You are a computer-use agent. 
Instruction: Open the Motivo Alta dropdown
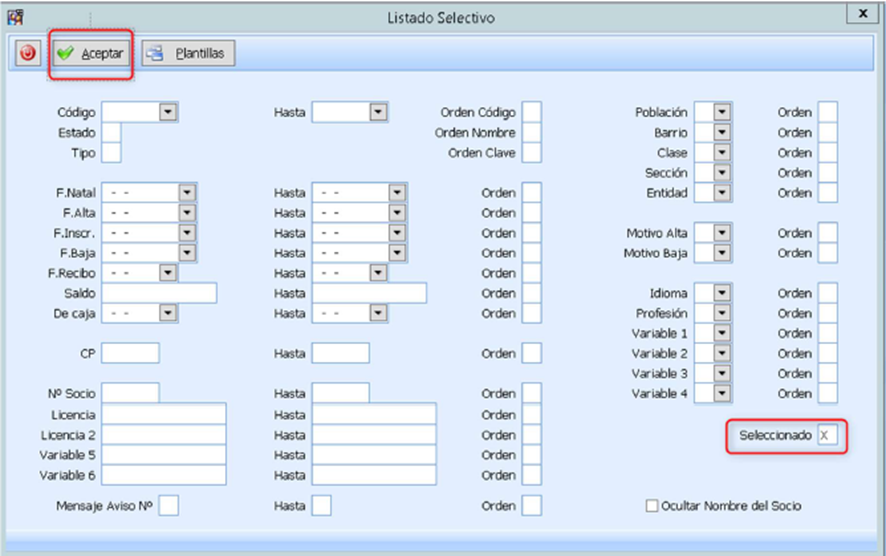[723, 233]
